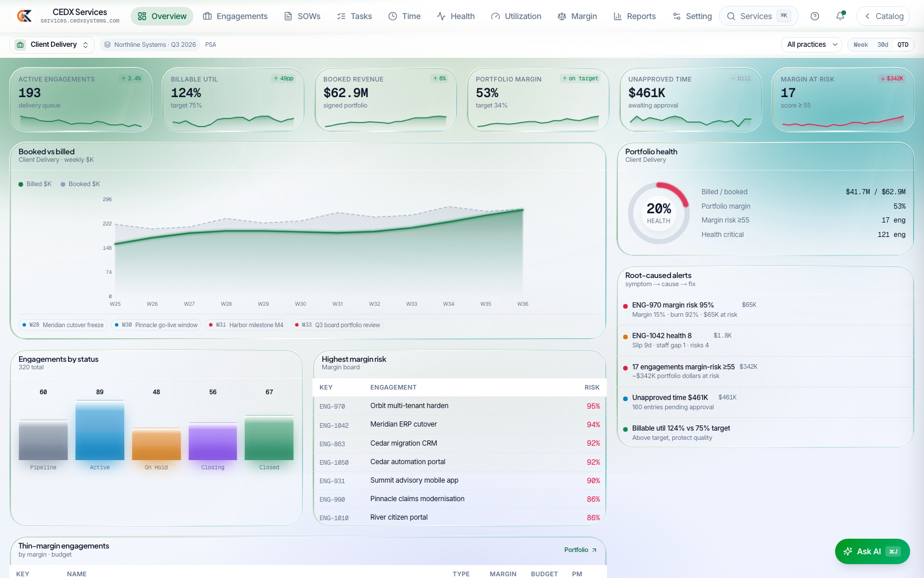Click the Ask AI sparkle icon

click(848, 551)
